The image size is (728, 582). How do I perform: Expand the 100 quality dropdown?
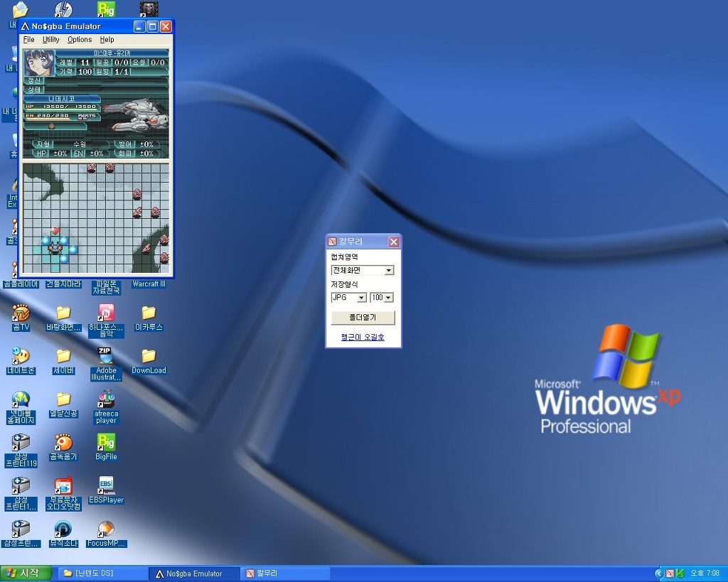[x=389, y=298]
